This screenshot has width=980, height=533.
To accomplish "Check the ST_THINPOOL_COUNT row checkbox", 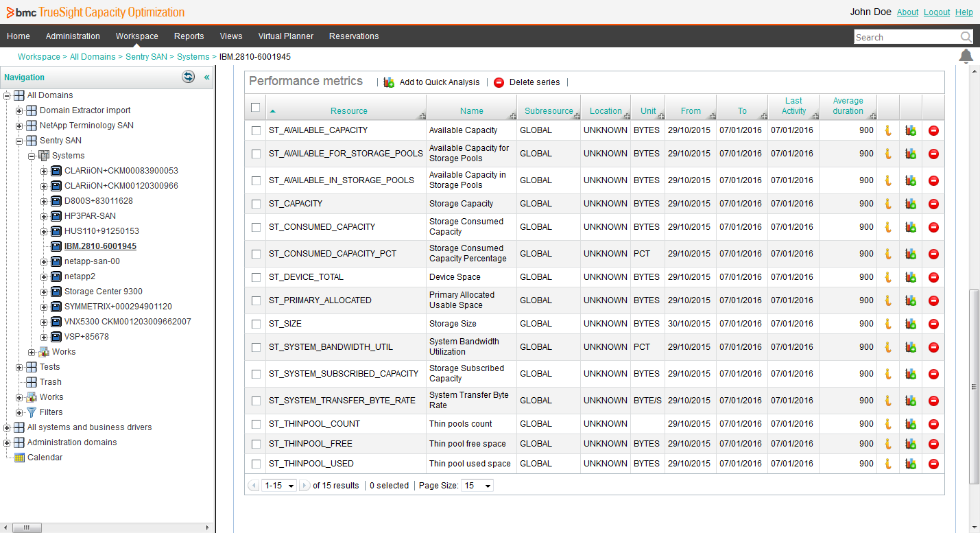I will (x=256, y=424).
